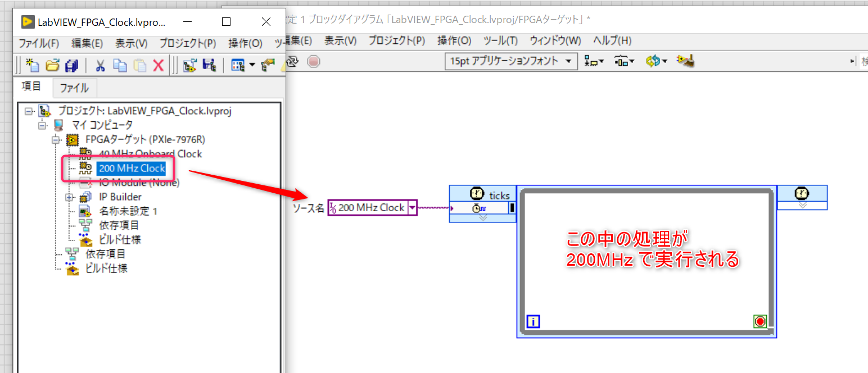The height and width of the screenshot is (373, 868).
Task: Click the timed loop input node ticks header
Action: [483, 194]
